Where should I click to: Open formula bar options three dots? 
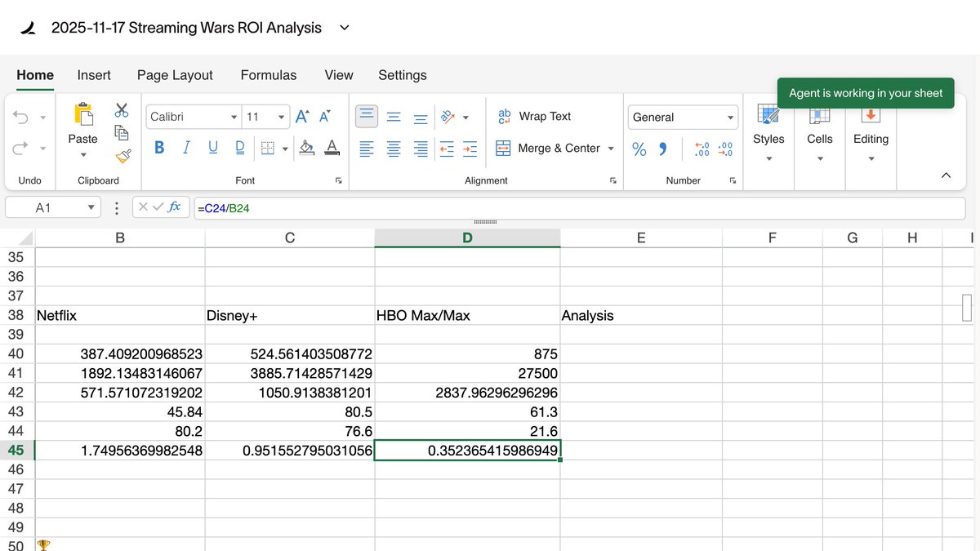click(x=117, y=208)
